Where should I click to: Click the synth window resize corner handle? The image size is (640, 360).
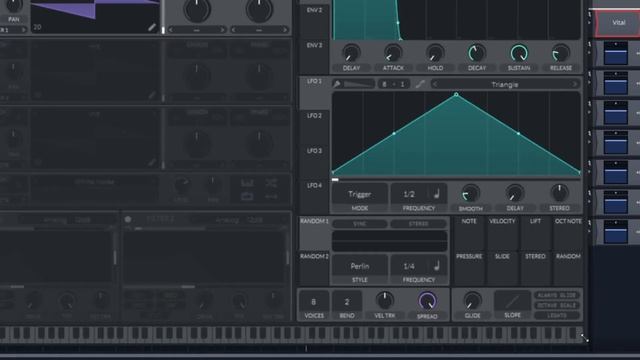click(584, 338)
